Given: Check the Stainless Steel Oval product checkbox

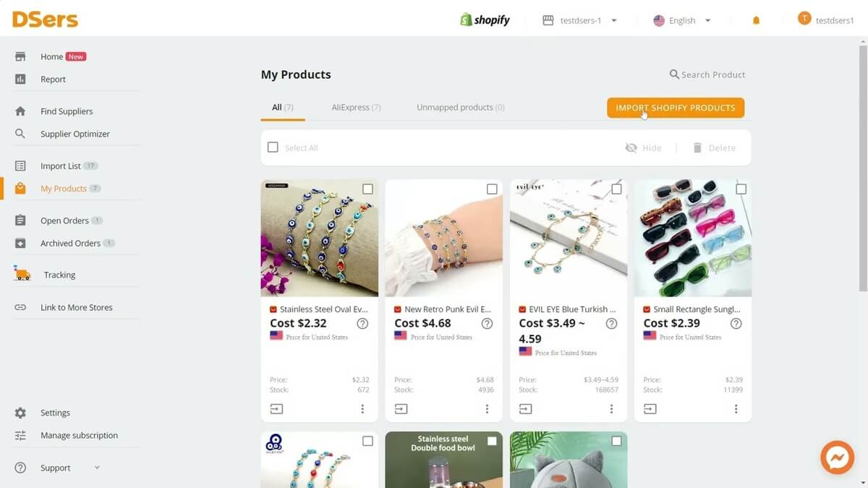Looking at the screenshot, I should 367,189.
